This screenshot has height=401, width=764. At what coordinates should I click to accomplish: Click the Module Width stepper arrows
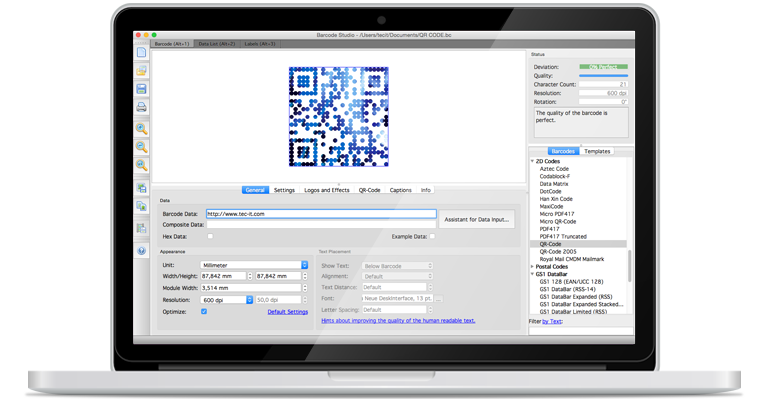coord(305,288)
